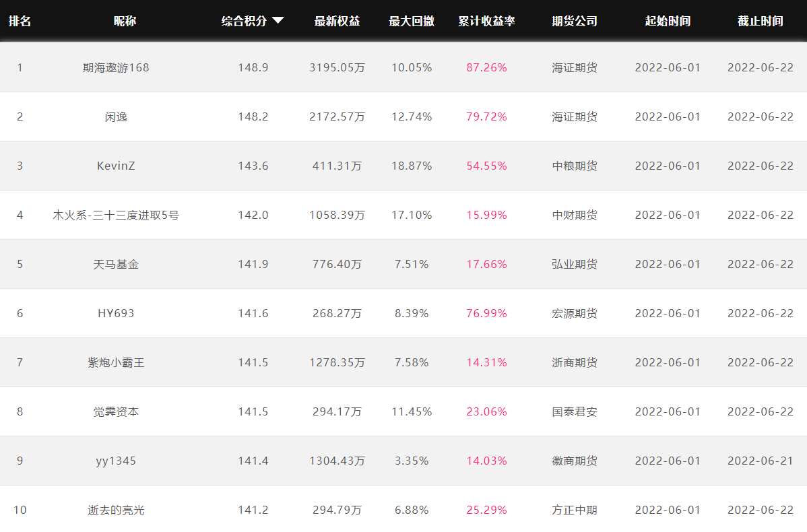This screenshot has width=807, height=532.
Task: Click the 最大回撤 column header
Action: coord(412,21)
